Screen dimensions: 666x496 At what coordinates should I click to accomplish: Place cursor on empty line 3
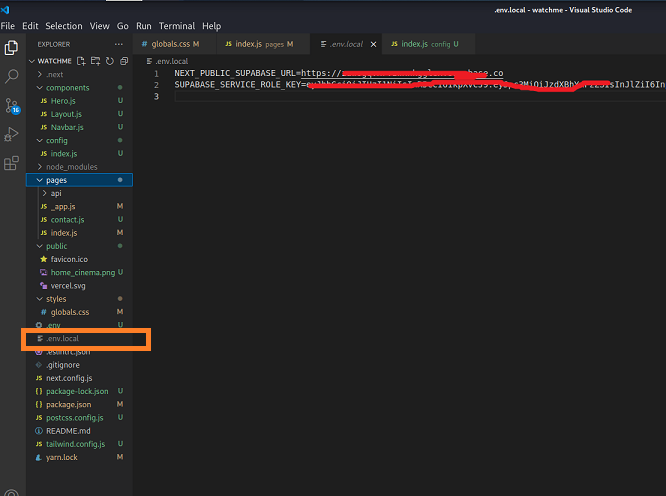tap(420, 96)
